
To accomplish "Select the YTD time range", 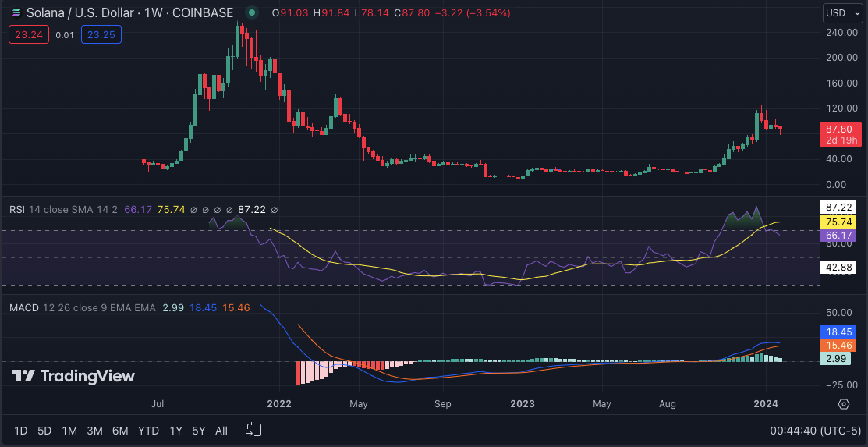I will point(148,431).
